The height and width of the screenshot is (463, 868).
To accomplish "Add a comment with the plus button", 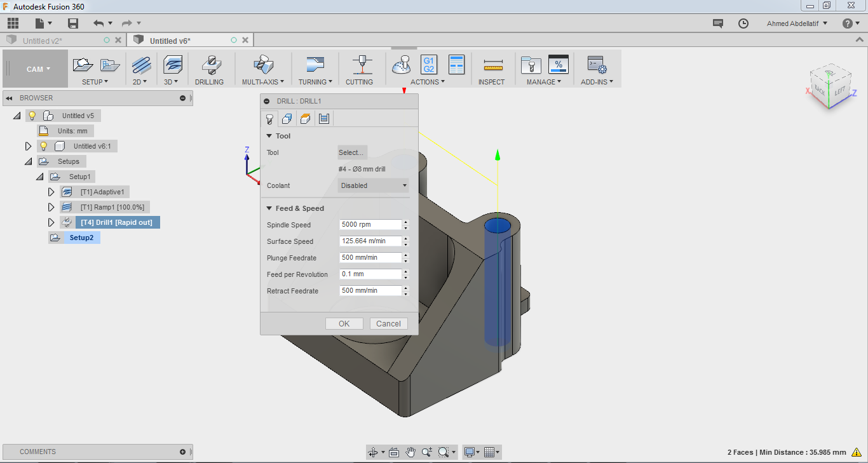I will tap(183, 452).
